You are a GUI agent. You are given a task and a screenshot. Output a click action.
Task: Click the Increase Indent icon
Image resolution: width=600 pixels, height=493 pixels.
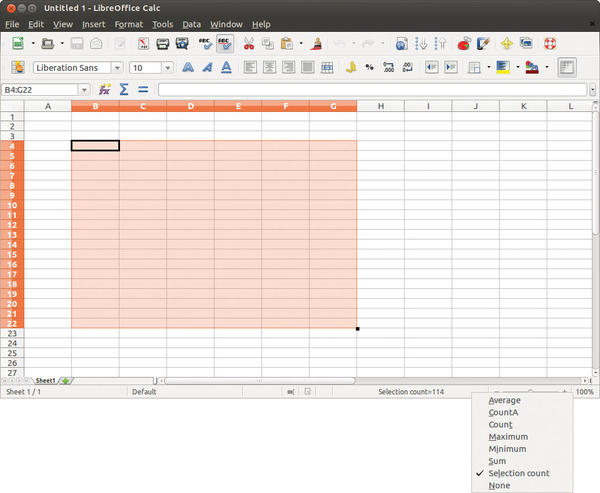[451, 67]
